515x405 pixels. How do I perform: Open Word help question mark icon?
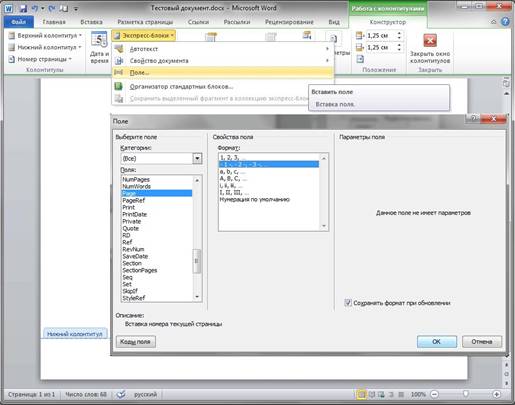pos(505,22)
